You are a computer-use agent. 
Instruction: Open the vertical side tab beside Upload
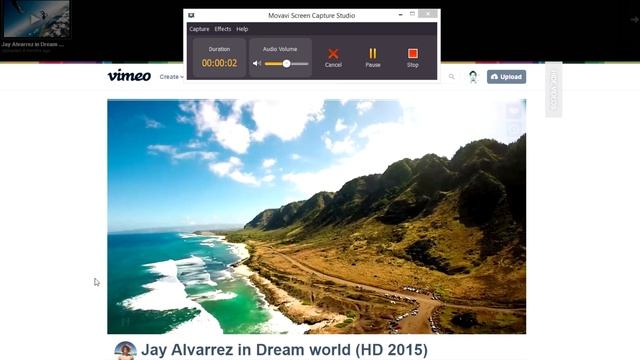553,89
